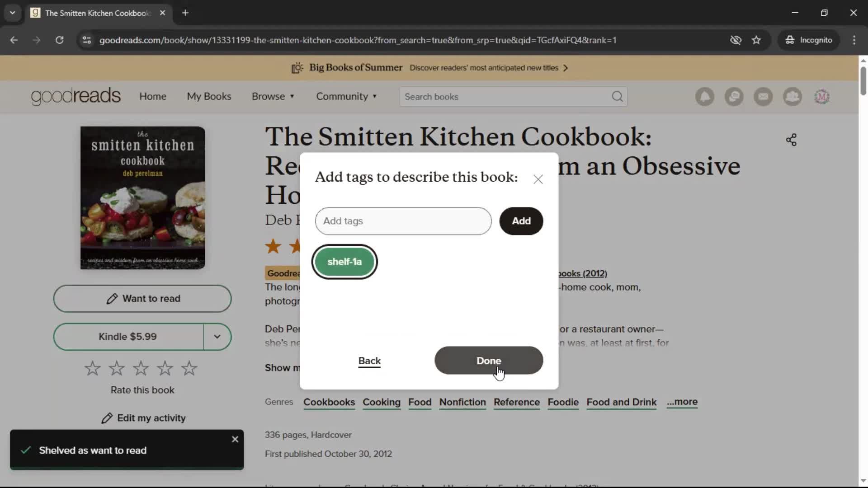
Task: Open the group discussions icon
Action: 734,97
